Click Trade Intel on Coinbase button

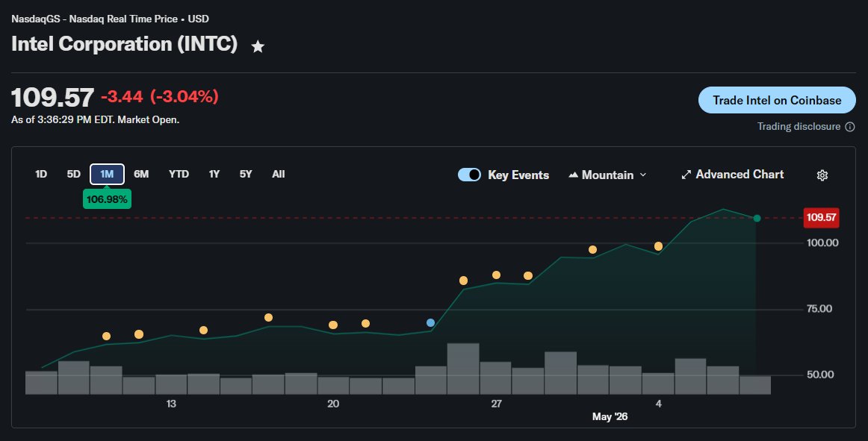[777, 100]
